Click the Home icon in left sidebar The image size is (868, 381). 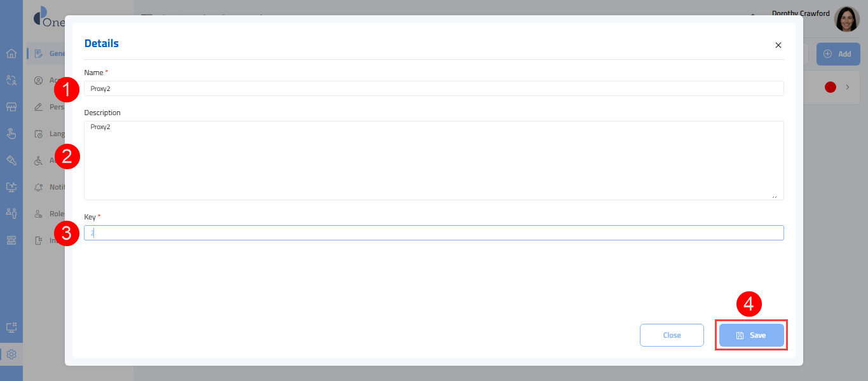[11, 53]
